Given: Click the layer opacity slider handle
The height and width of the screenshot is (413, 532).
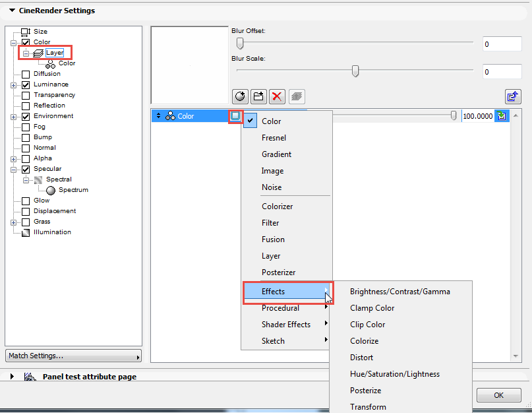Looking at the screenshot, I should (x=454, y=115).
